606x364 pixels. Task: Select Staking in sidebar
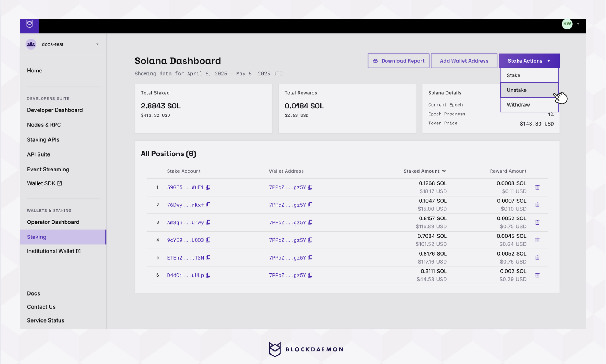coord(63,237)
